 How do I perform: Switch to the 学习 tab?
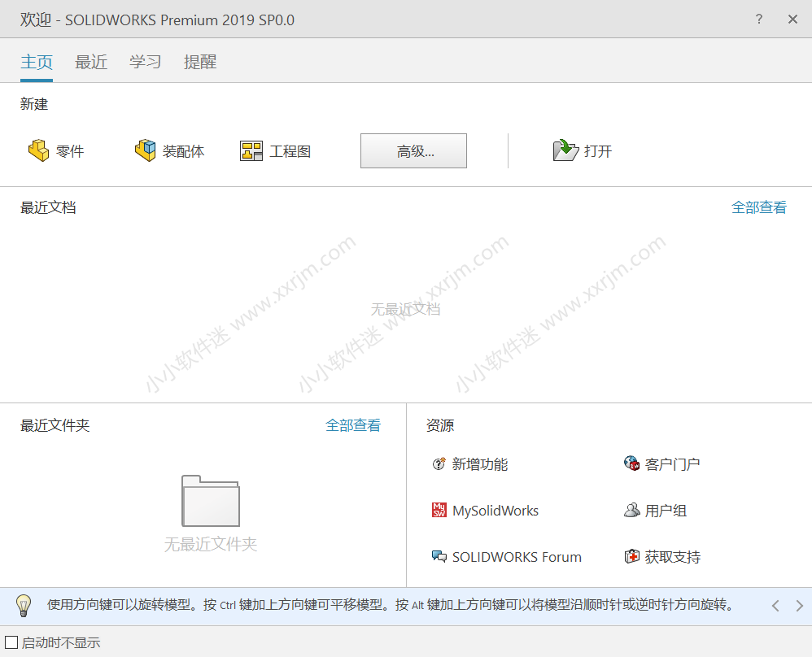pyautogui.click(x=146, y=62)
